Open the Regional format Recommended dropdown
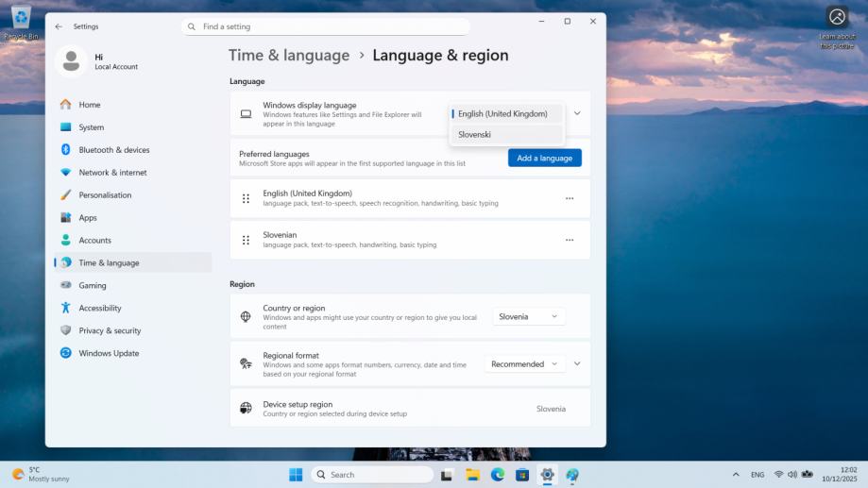Screen dimensions: 868x488 524,363
